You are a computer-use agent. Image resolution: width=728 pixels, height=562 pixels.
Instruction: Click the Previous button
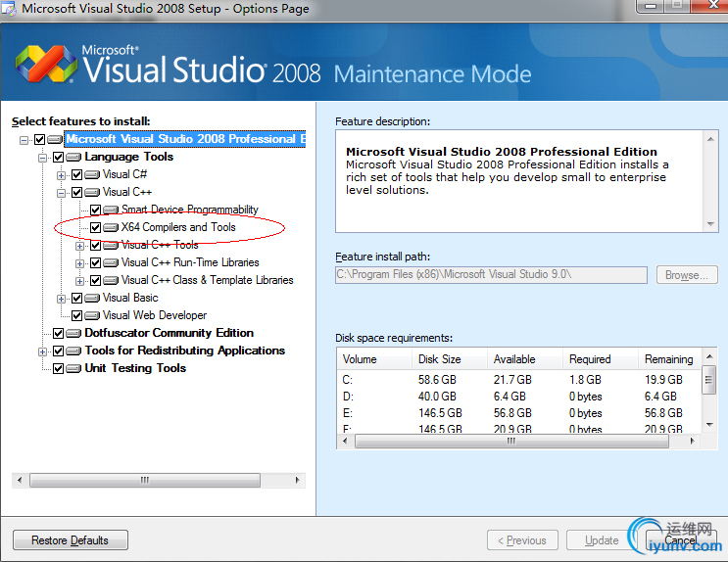point(522,540)
